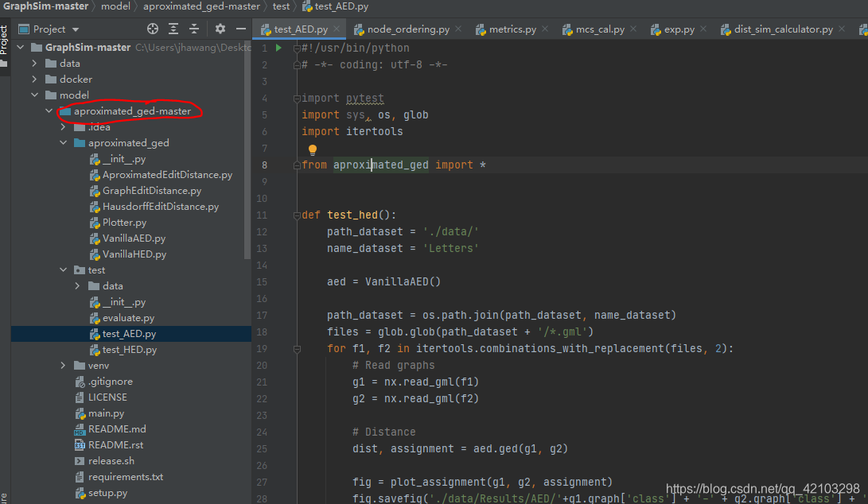Image resolution: width=868 pixels, height=504 pixels.
Task: Click the test breadcrumb link
Action: (281, 6)
